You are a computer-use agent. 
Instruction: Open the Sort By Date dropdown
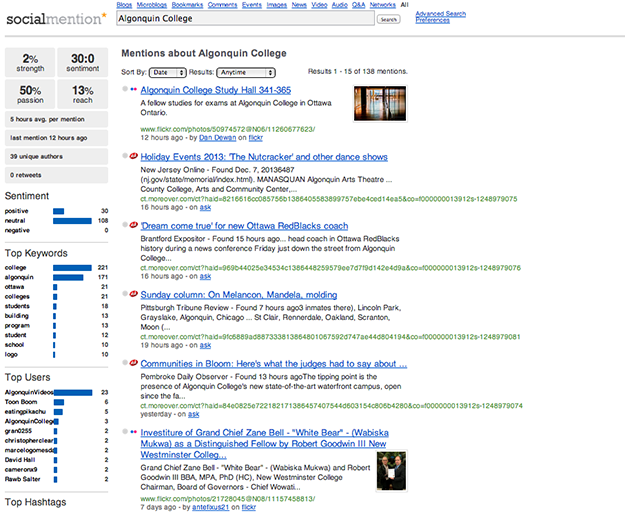pyautogui.click(x=167, y=73)
